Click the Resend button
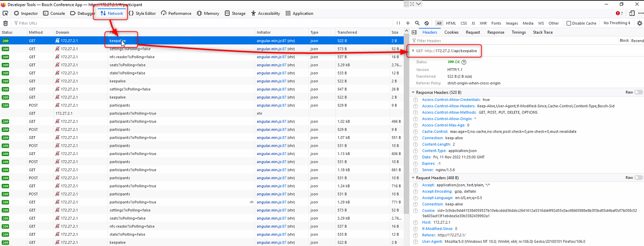 [x=637, y=40]
